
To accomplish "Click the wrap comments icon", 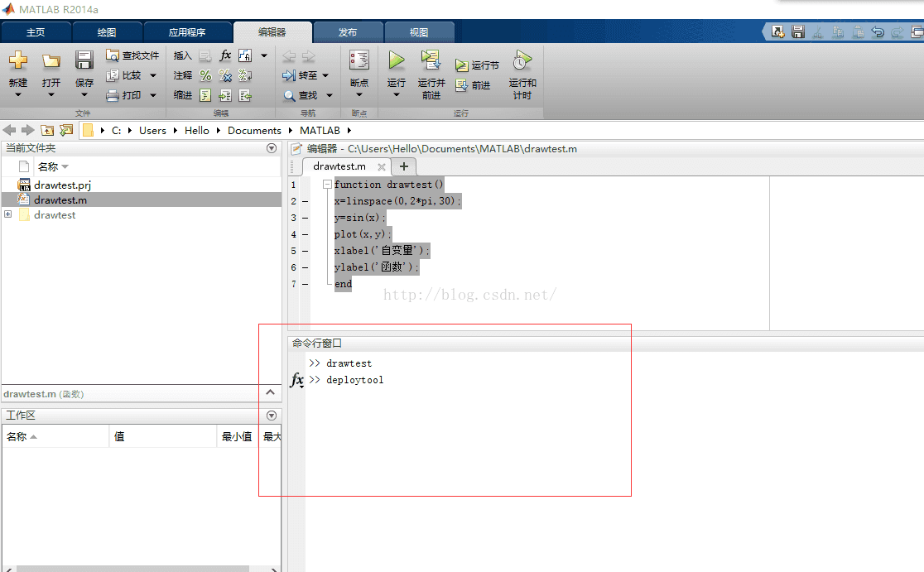I will coord(245,75).
